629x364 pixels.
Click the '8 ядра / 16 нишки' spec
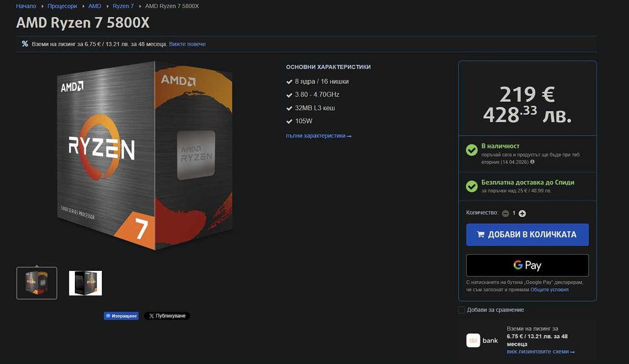[x=321, y=81]
